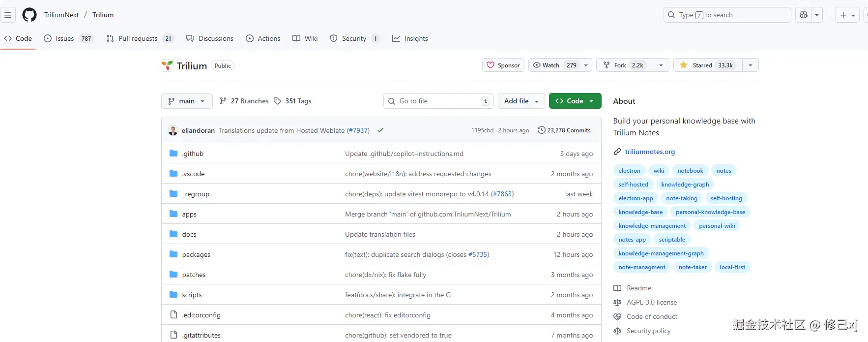The image size is (868, 342).
Task: Open the .github folder
Action: click(193, 154)
